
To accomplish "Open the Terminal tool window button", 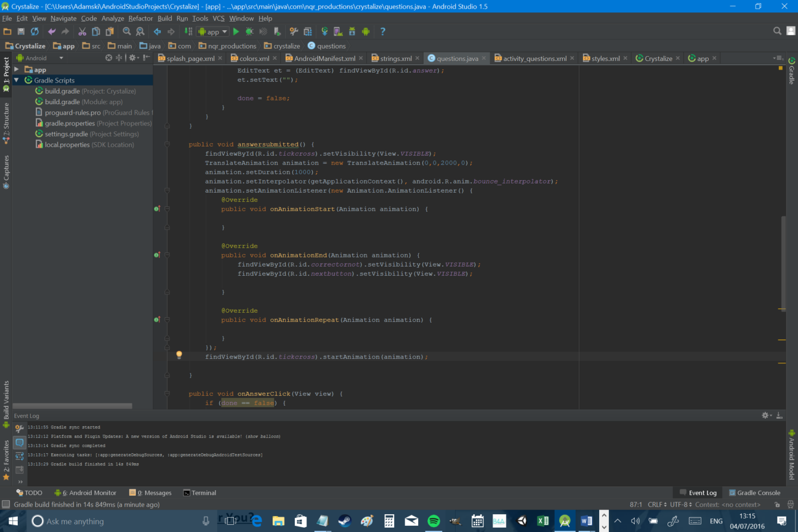I will tap(199, 493).
